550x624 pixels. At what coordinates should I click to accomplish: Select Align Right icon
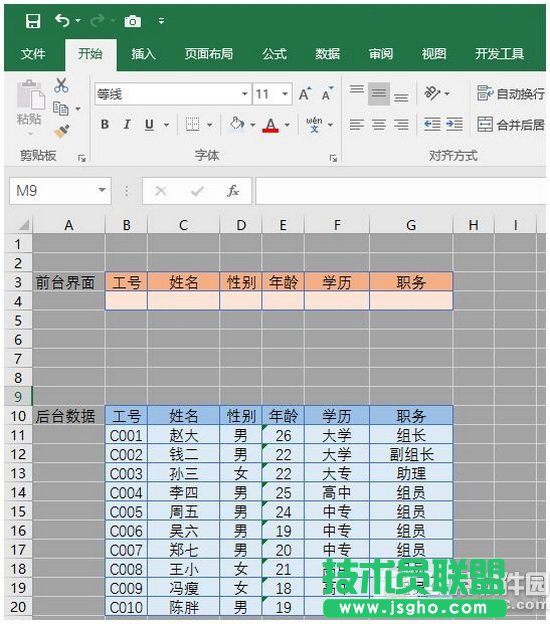coord(401,125)
